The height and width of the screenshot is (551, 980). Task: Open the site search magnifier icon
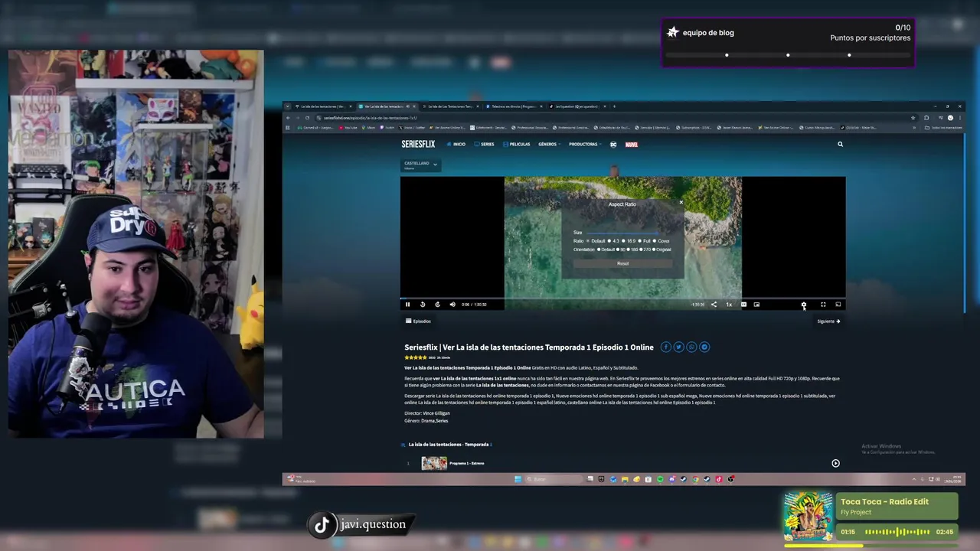click(x=840, y=144)
